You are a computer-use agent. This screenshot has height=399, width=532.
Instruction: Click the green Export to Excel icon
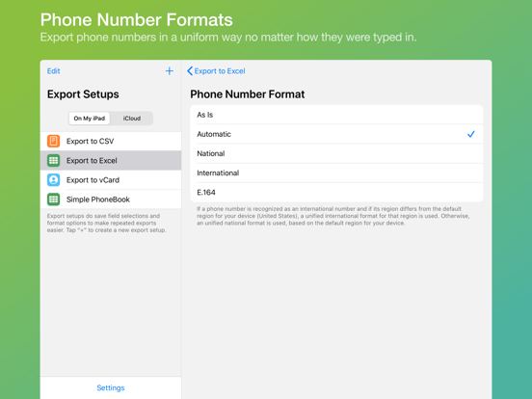pos(53,160)
